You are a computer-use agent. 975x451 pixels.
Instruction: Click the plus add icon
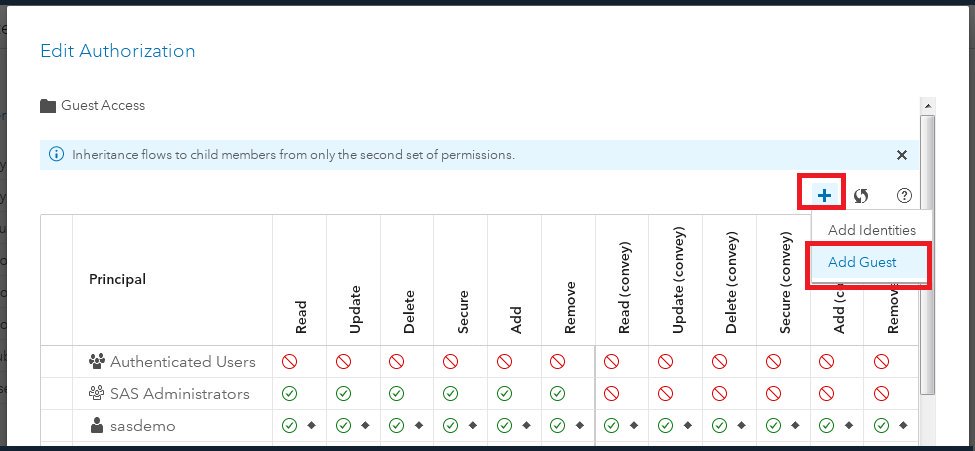(824, 196)
